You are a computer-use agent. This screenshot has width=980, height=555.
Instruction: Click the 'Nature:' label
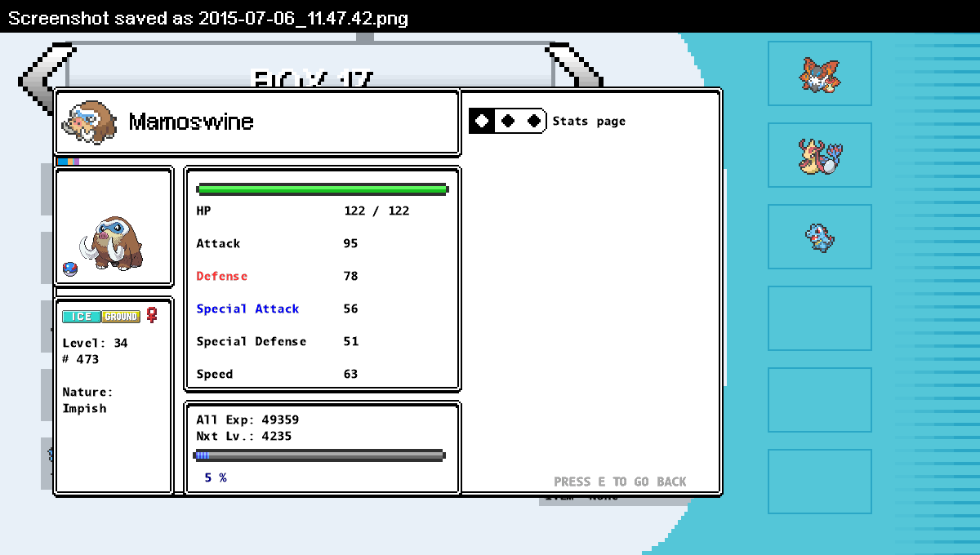tap(87, 392)
